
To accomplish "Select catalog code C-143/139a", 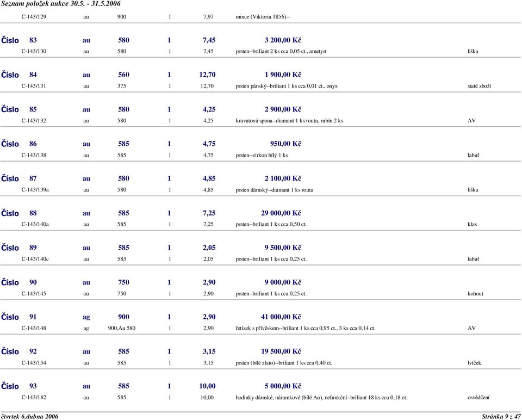I will click(x=35, y=190).
